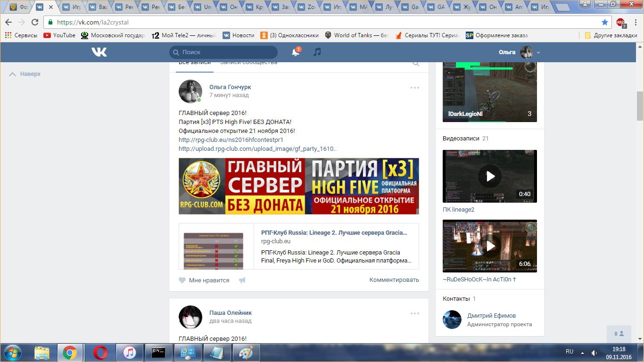Open more options on Ольга Гончурк's post
Viewport: 644px width, 362px height.
[414, 88]
